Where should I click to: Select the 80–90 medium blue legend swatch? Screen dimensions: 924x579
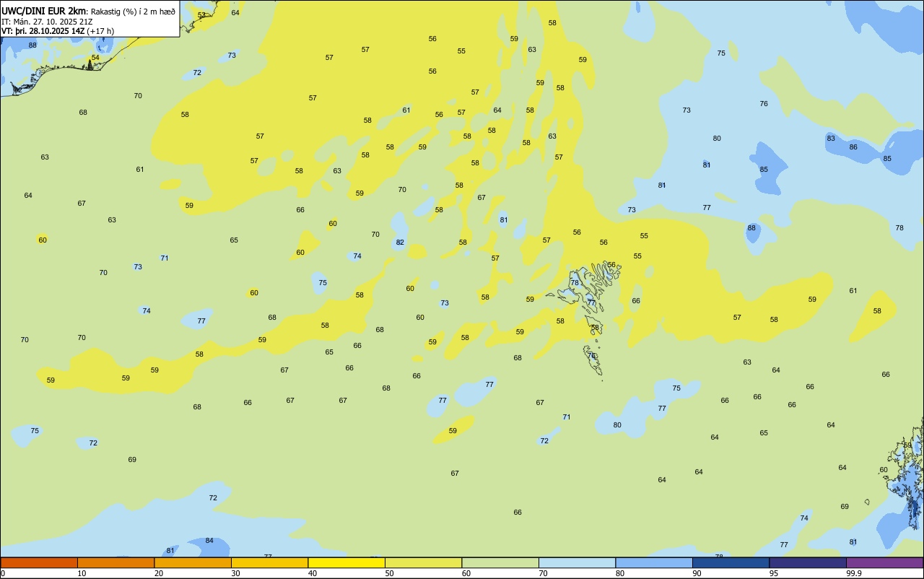coord(654,562)
